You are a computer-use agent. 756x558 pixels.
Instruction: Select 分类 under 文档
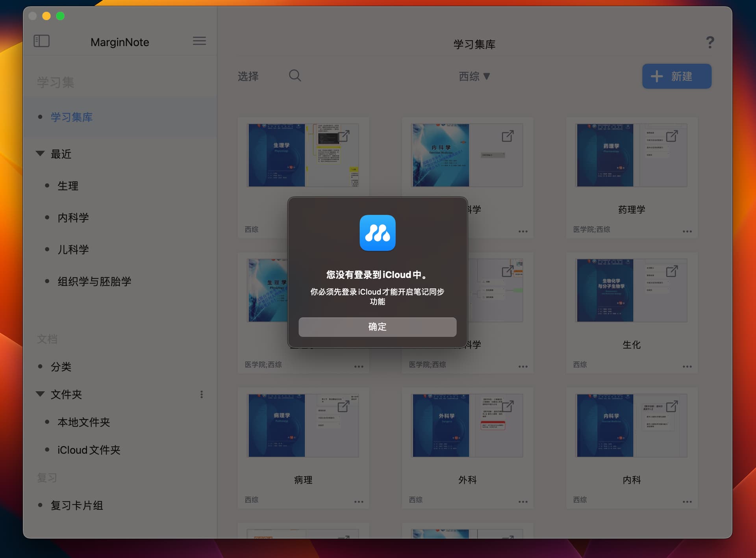(x=61, y=367)
